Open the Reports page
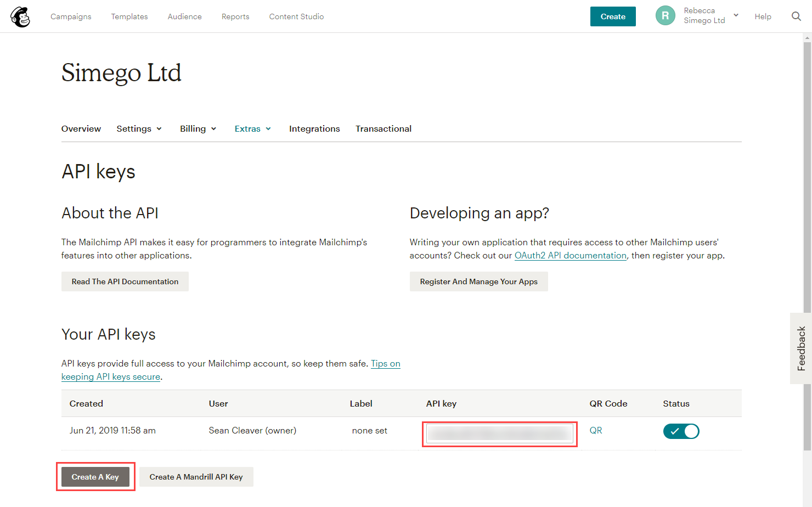The height and width of the screenshot is (507, 812). tap(235, 16)
